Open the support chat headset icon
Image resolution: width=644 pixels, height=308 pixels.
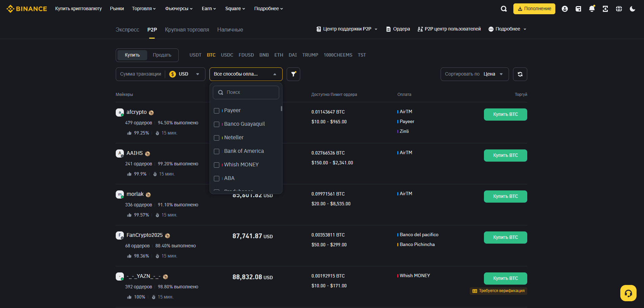coord(628,293)
